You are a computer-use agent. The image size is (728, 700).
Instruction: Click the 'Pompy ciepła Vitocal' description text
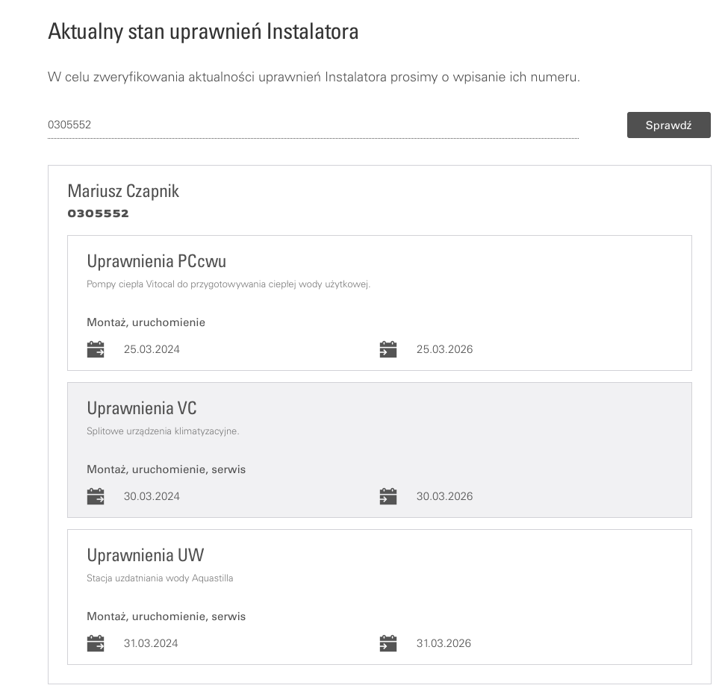[228, 284]
